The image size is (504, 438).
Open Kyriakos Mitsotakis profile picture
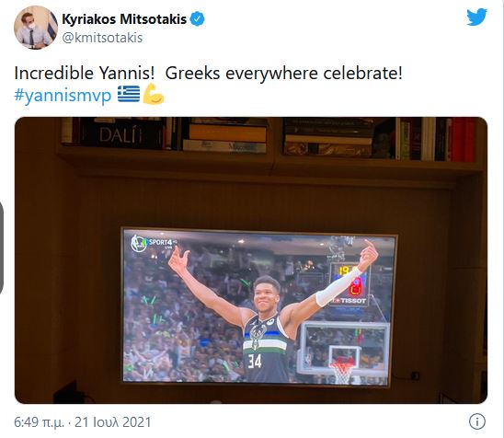click(x=36, y=28)
